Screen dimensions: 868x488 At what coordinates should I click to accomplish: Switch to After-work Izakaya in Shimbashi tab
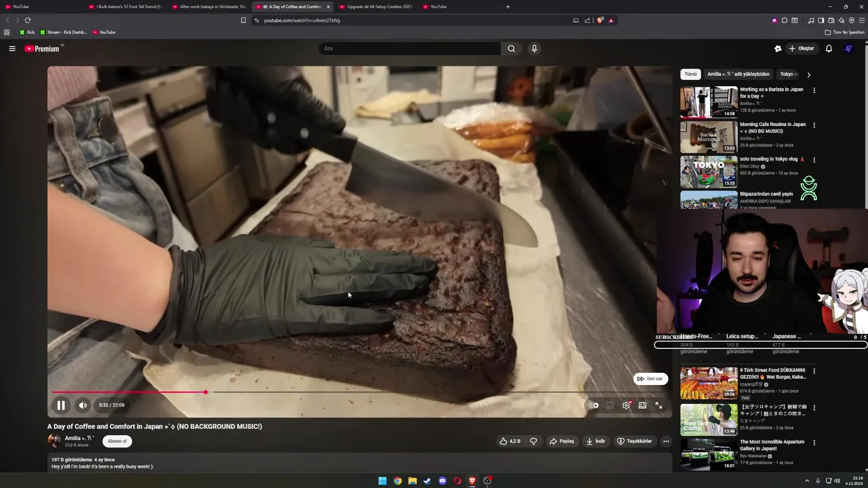209,7
